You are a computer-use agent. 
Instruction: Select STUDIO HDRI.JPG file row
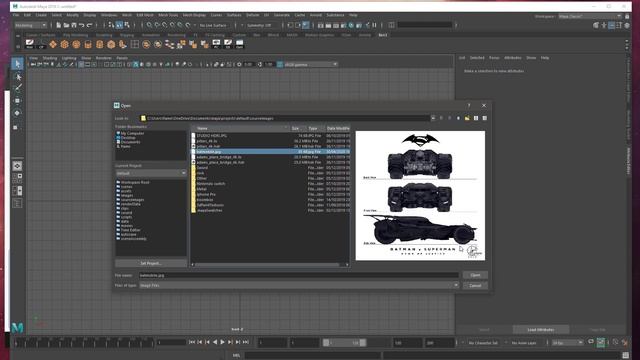point(270,136)
